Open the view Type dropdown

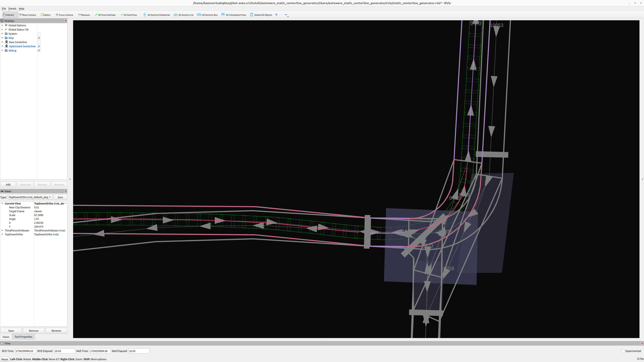30,197
